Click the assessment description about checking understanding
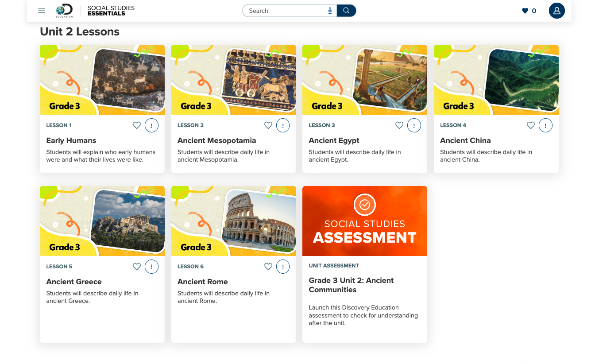 coord(363,315)
